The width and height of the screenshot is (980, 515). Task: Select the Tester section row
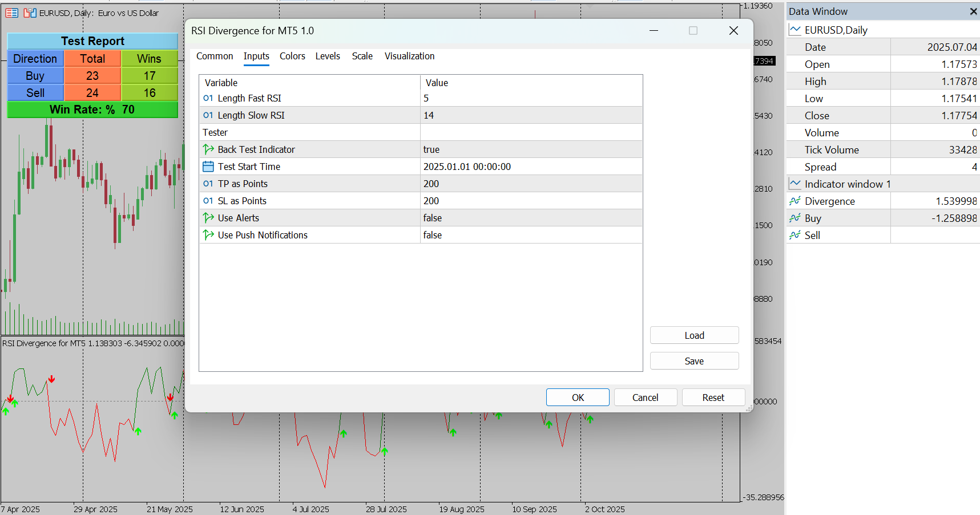tap(421, 132)
